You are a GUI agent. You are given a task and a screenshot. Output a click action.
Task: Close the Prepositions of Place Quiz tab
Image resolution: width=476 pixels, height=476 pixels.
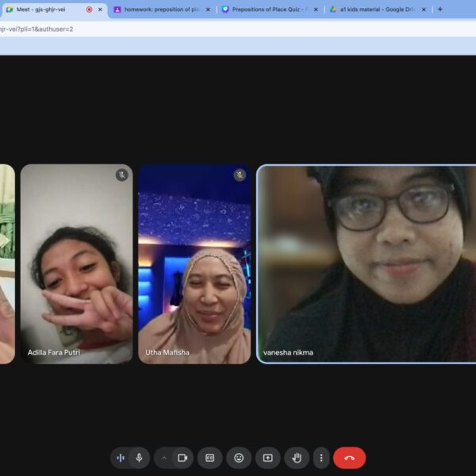point(316,10)
